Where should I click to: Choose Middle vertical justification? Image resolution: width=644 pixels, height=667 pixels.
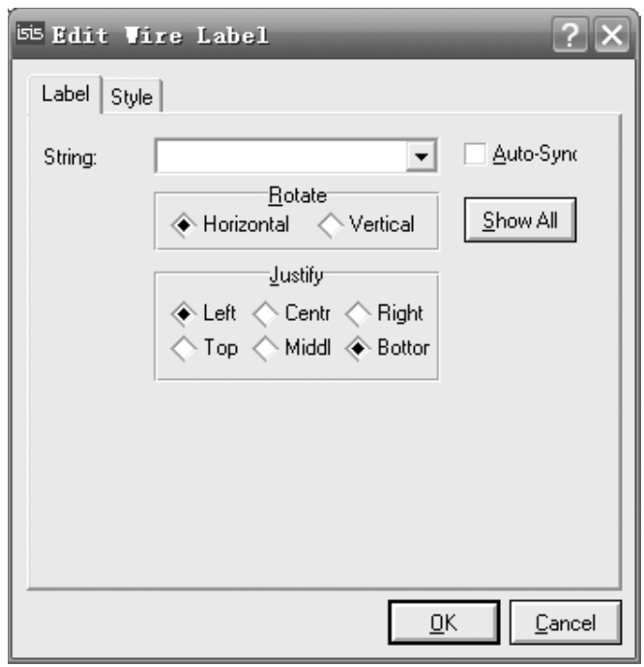[x=265, y=348]
